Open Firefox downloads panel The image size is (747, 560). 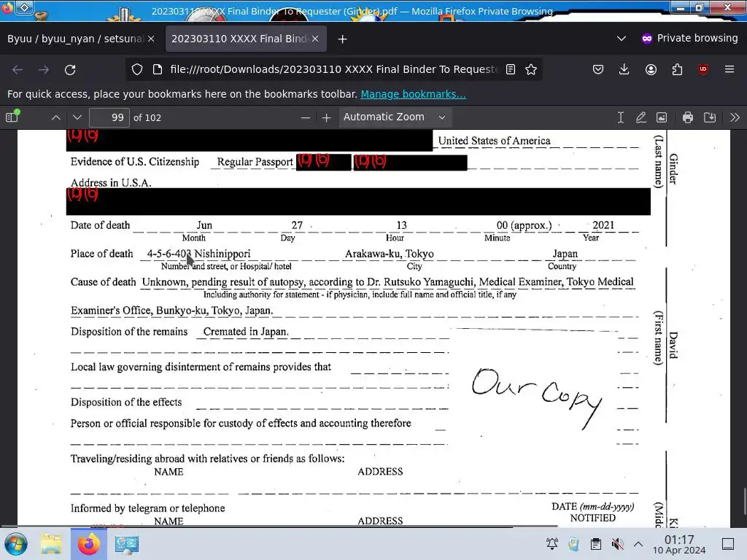pyautogui.click(x=624, y=69)
